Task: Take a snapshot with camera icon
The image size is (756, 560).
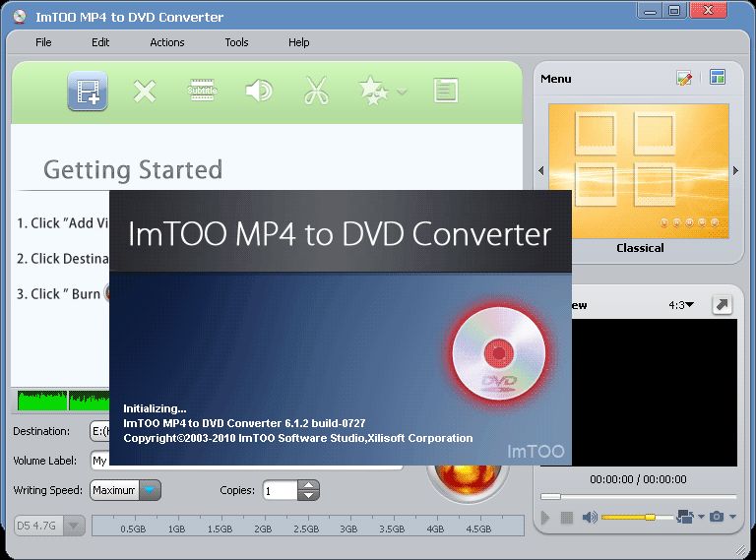Action: click(717, 517)
